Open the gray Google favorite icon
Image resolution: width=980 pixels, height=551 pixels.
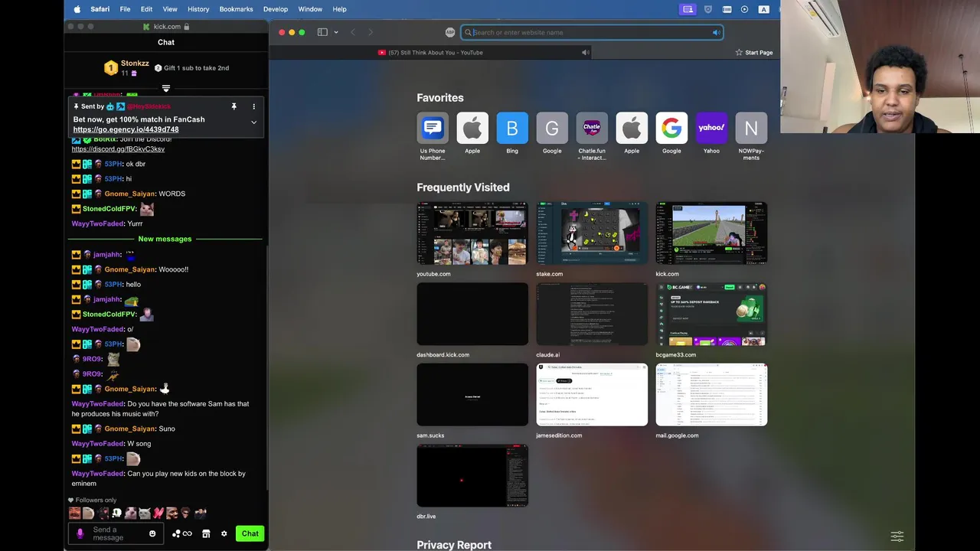click(x=552, y=128)
